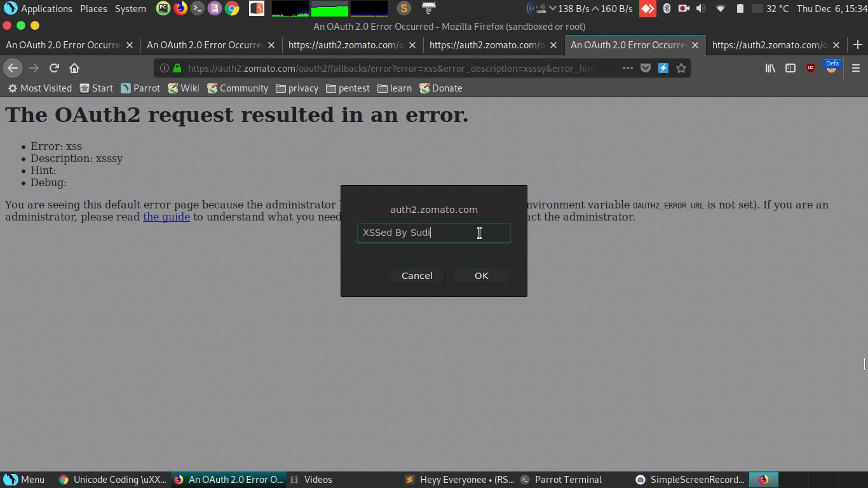868x488 pixels.
Task: Click the date and time clock
Action: pyautogui.click(x=831, y=8)
